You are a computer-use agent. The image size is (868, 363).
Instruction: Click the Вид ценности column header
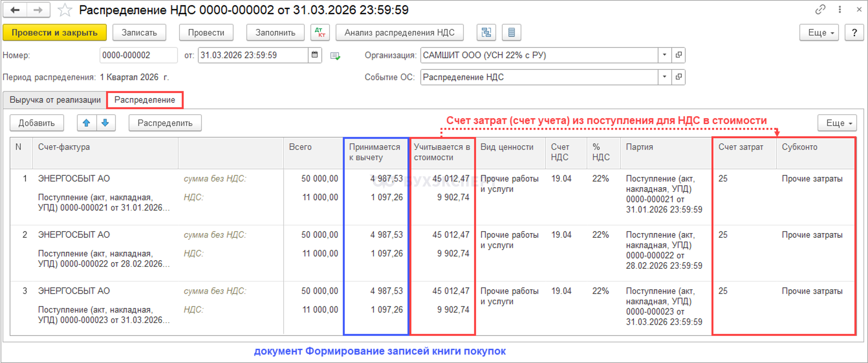pos(511,153)
